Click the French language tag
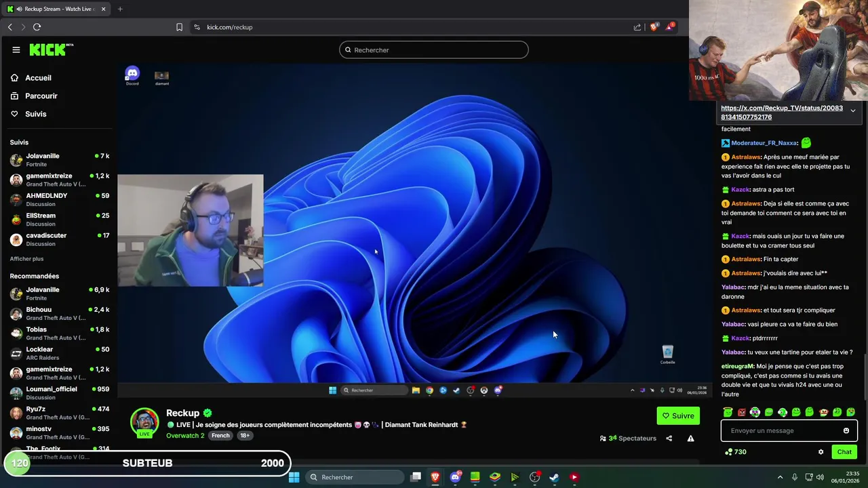Screen dimensions: 868x488 click(220, 435)
